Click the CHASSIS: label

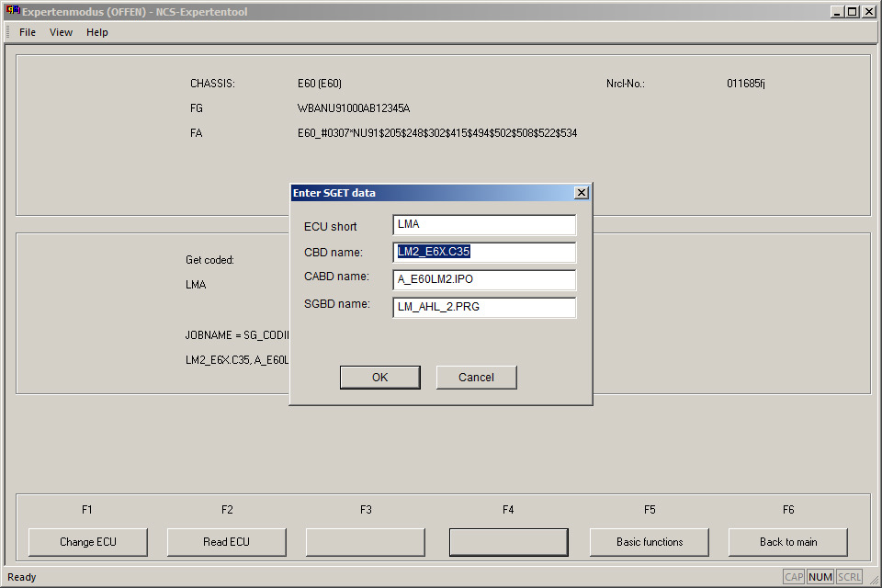(x=212, y=84)
